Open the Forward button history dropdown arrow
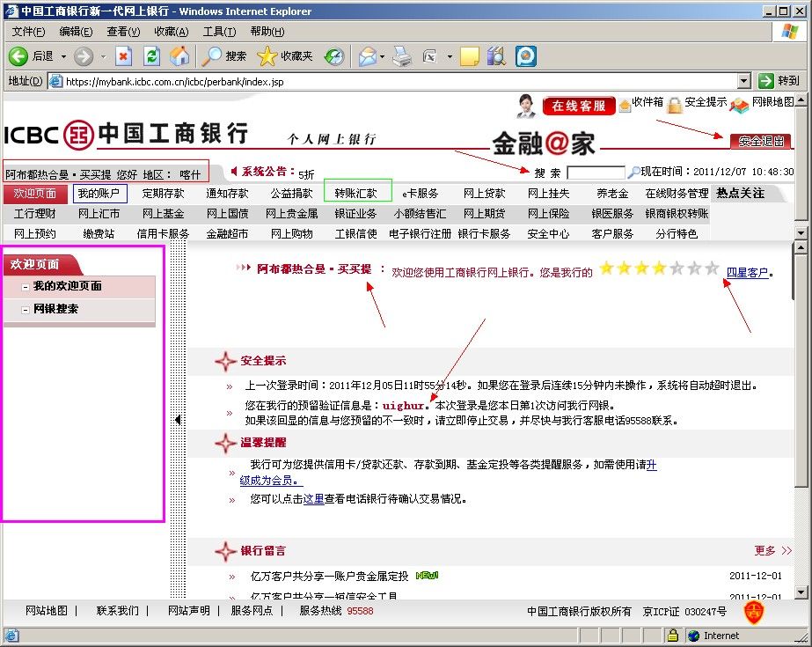The image size is (812, 647). tap(103, 56)
